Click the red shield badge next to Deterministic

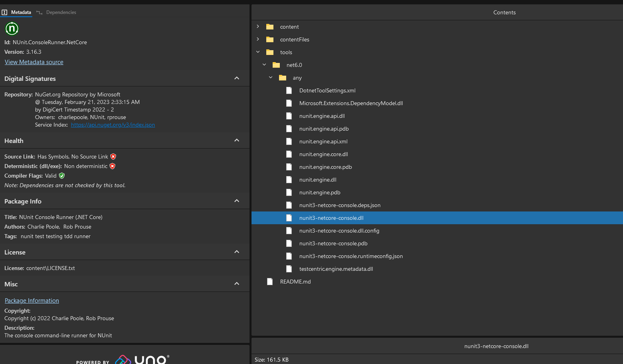click(x=112, y=166)
